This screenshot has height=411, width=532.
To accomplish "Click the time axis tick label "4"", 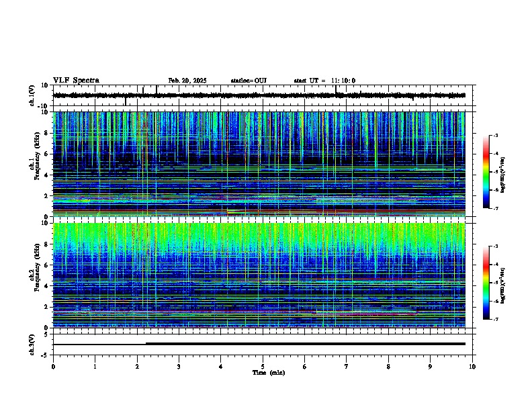I will (x=221, y=367).
